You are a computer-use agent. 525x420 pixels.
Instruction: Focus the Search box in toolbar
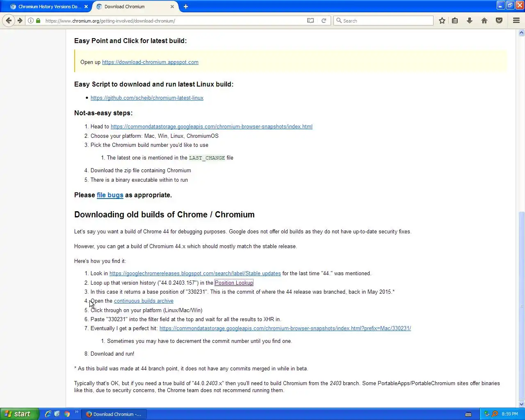click(x=383, y=21)
